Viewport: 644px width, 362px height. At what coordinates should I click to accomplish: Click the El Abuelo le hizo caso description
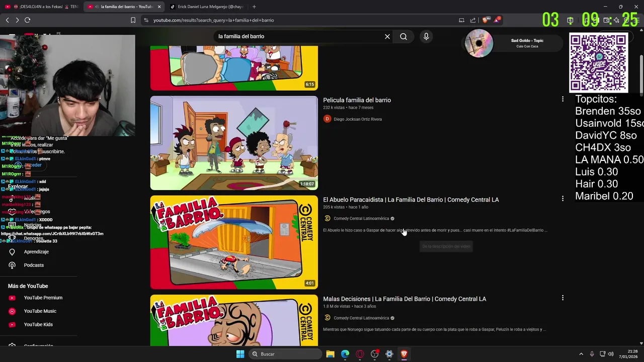(435, 230)
